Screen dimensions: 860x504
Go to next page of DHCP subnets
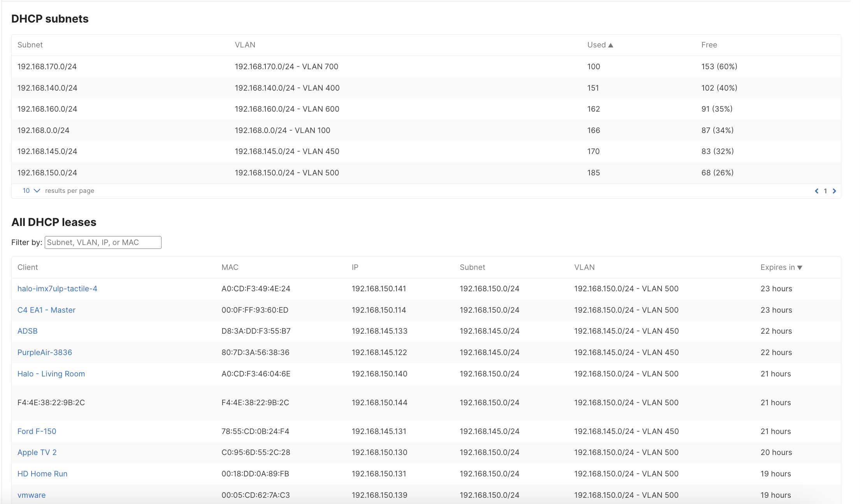point(835,191)
